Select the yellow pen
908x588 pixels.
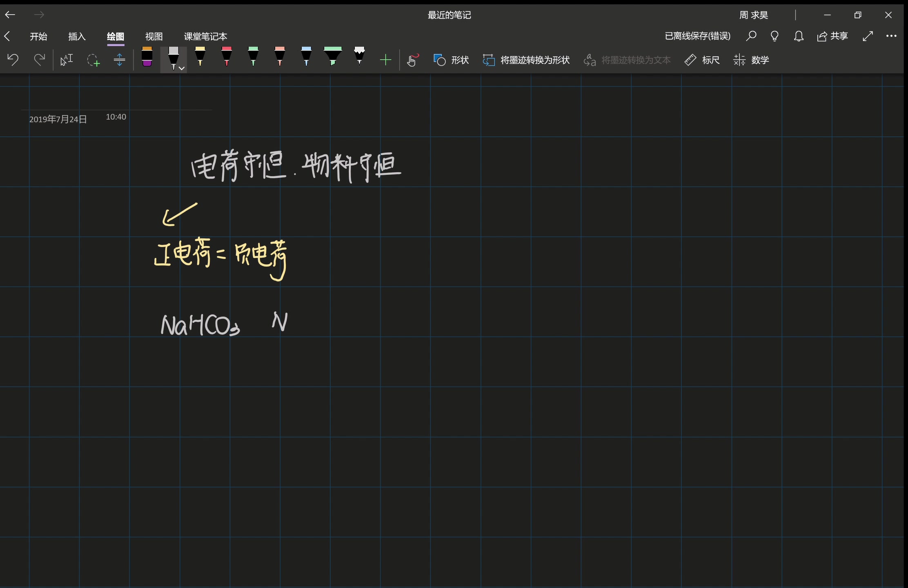(x=200, y=56)
